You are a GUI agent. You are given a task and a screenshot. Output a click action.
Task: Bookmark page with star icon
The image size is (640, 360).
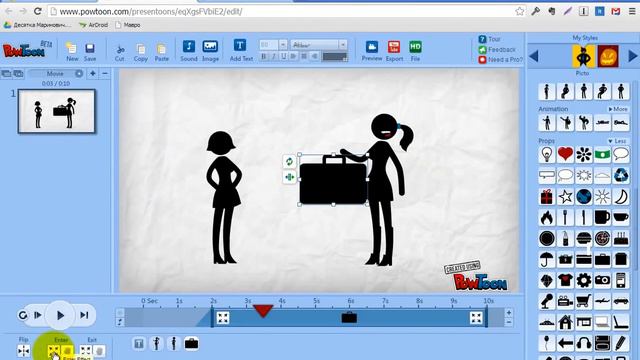tap(519, 11)
